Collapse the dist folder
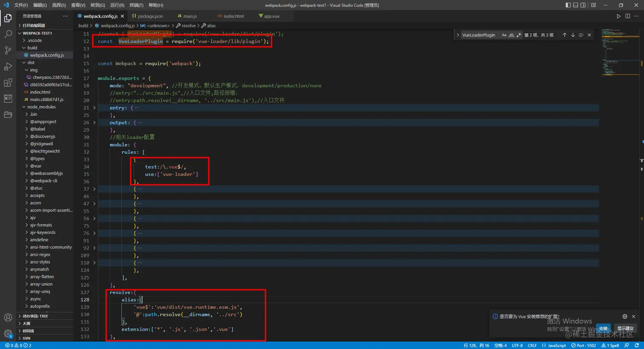 click(45, 63)
